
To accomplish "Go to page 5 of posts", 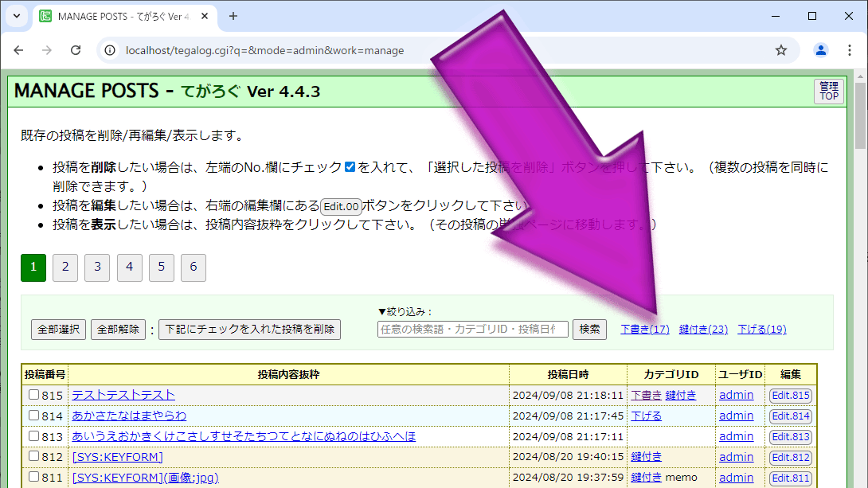I will (x=161, y=267).
